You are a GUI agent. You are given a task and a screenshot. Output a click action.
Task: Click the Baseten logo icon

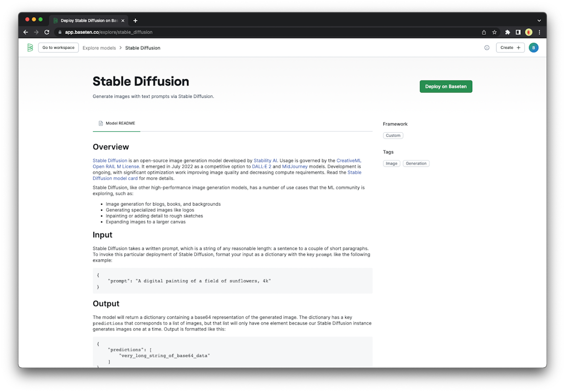pos(30,48)
